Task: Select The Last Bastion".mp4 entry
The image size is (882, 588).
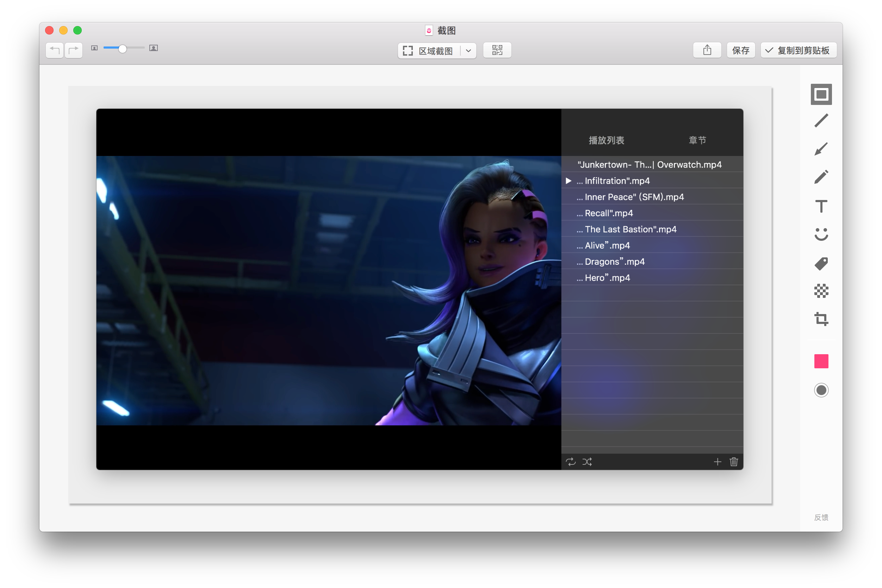Action: click(x=652, y=229)
